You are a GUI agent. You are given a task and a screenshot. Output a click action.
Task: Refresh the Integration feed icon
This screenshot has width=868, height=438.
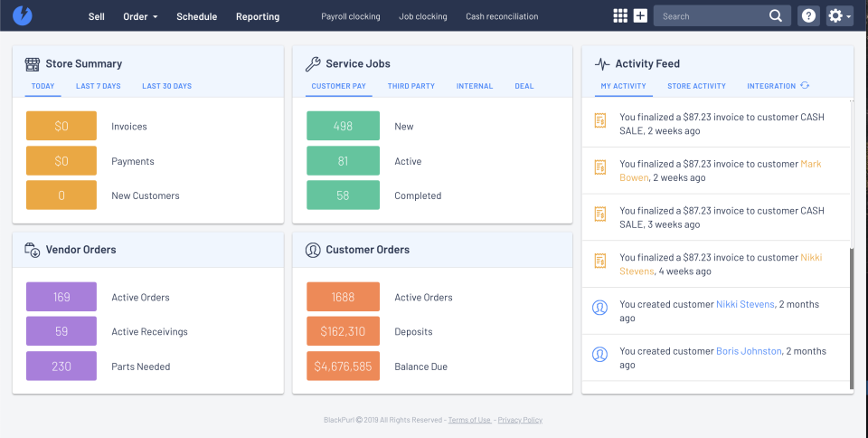coord(805,86)
